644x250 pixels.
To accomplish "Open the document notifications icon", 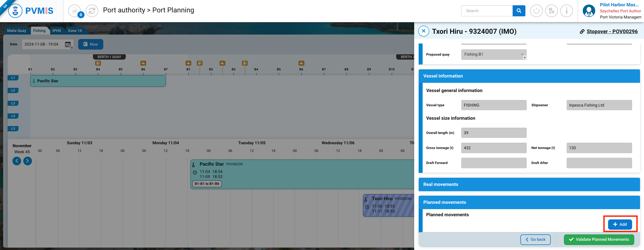I will pos(75,11).
